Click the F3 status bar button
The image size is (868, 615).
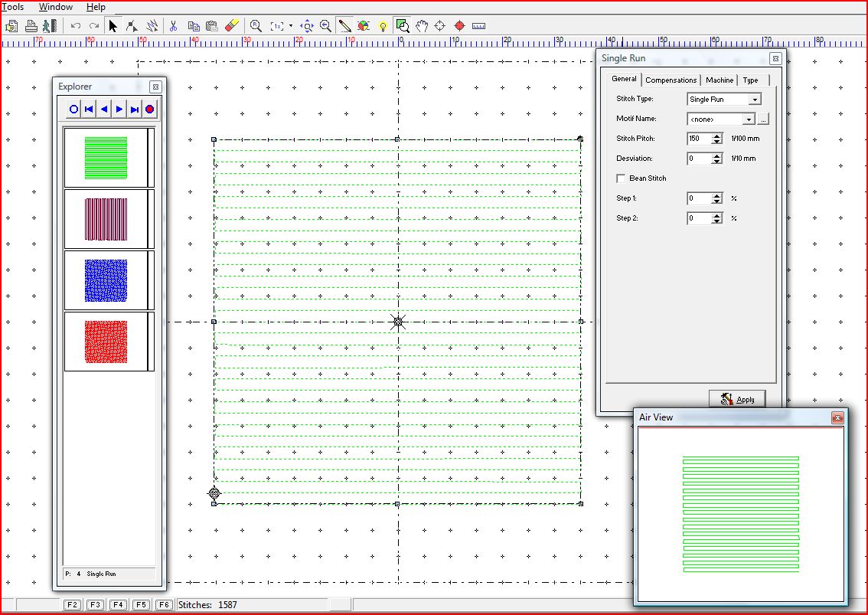pyautogui.click(x=95, y=605)
